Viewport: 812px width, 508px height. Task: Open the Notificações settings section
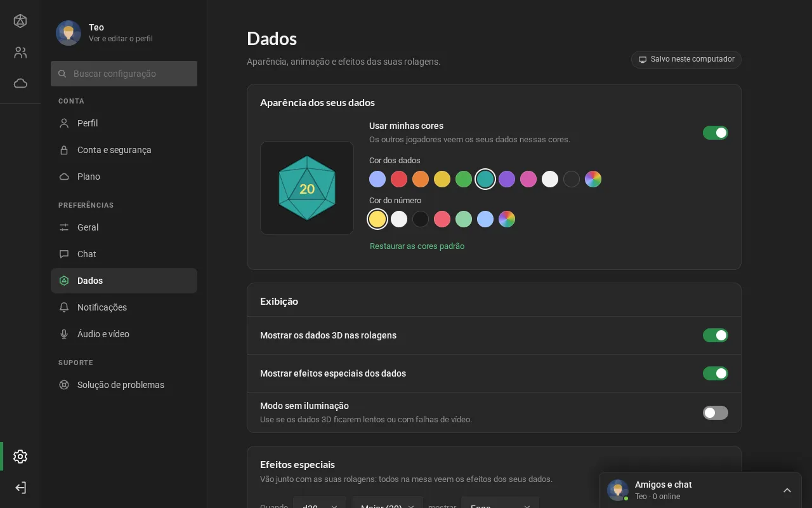124,307
